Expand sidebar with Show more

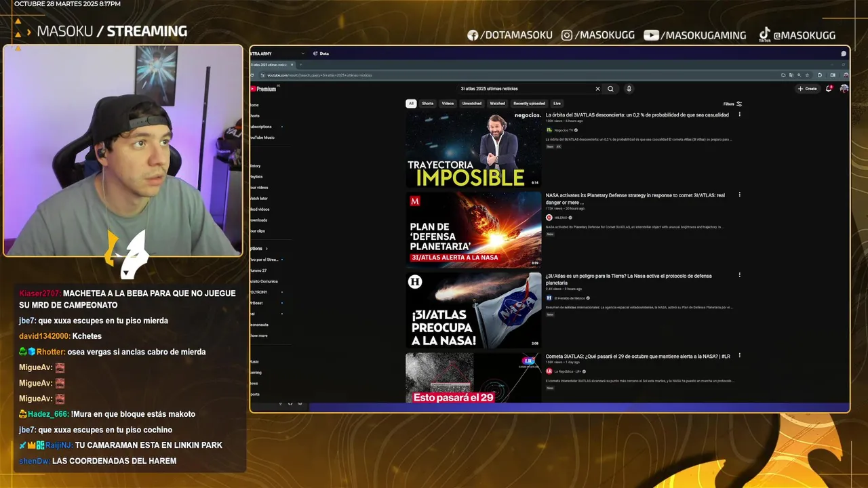click(x=260, y=335)
